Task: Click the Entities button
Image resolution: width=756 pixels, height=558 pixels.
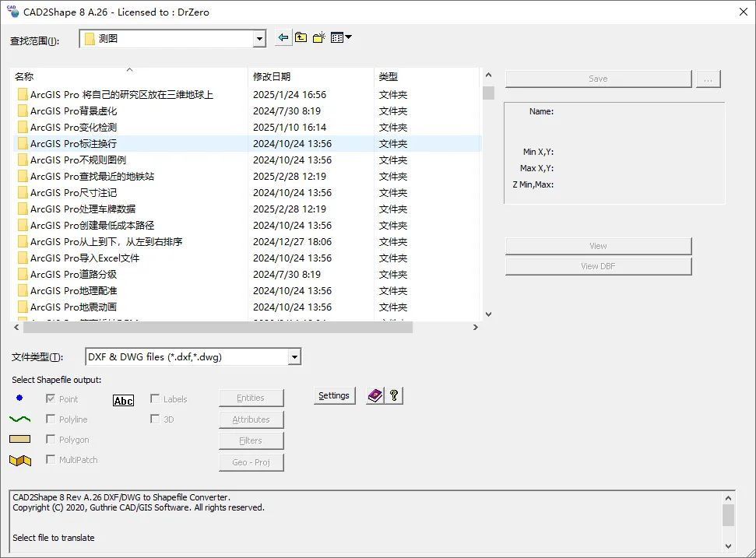Action: [251, 398]
